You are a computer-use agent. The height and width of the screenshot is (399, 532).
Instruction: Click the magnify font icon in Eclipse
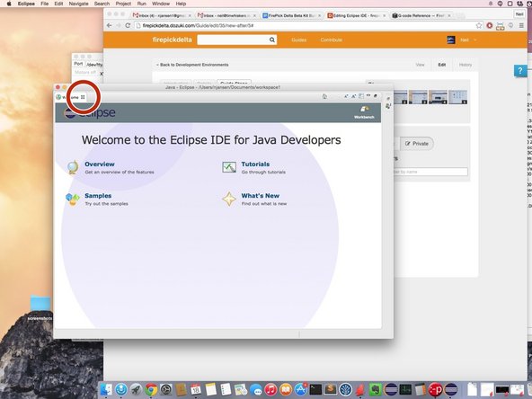[x=353, y=96]
